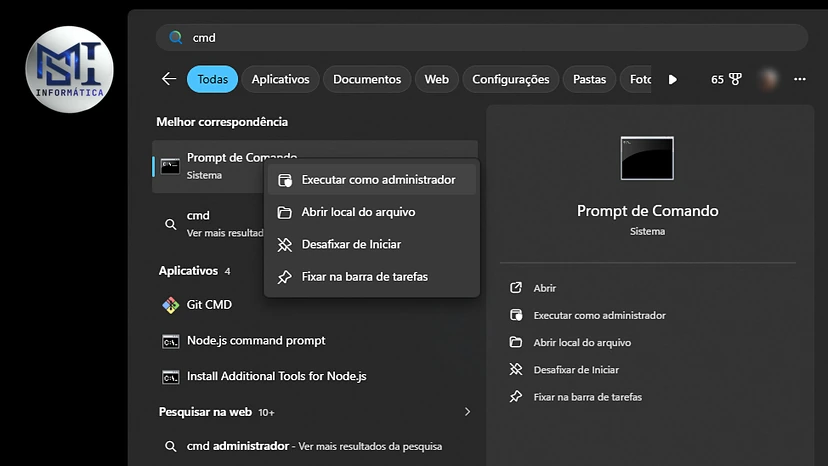Click the pin icon in context menu
This screenshot has width=828, height=466.
(x=285, y=277)
